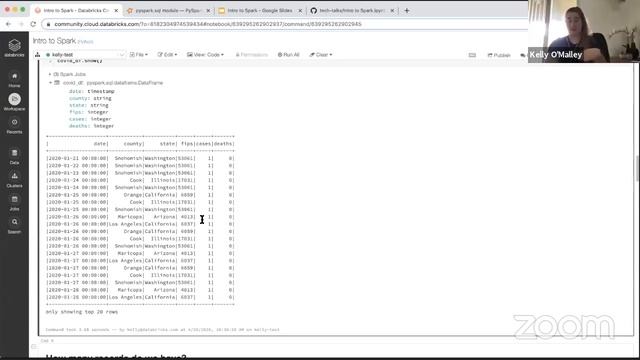
Task: Switch to the Intro to Spark Google Slides tab
Action: pos(260,11)
